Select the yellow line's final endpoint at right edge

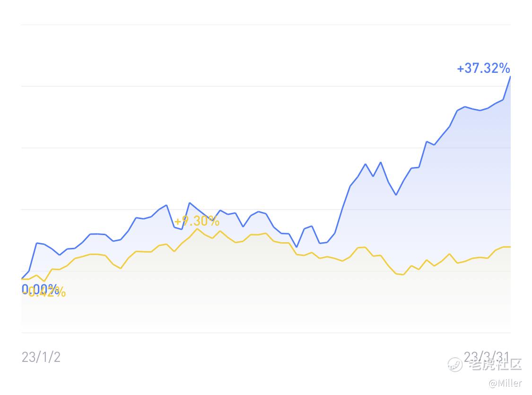pos(510,247)
